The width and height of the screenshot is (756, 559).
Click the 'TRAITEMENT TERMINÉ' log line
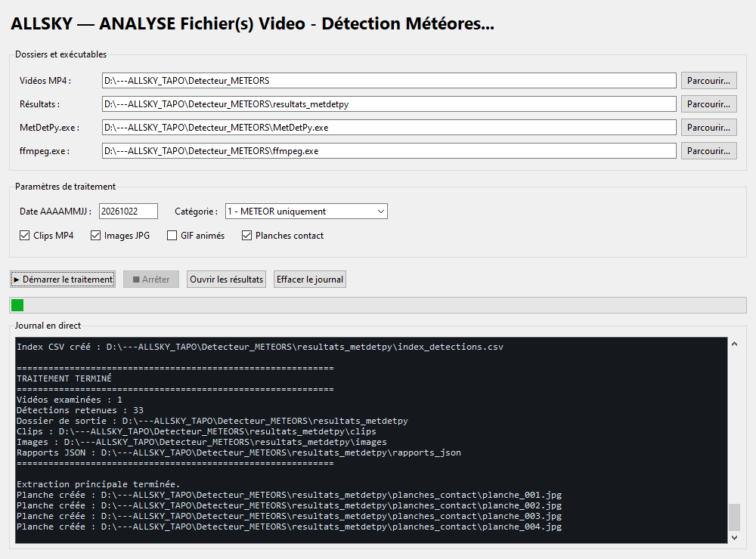[x=64, y=378]
